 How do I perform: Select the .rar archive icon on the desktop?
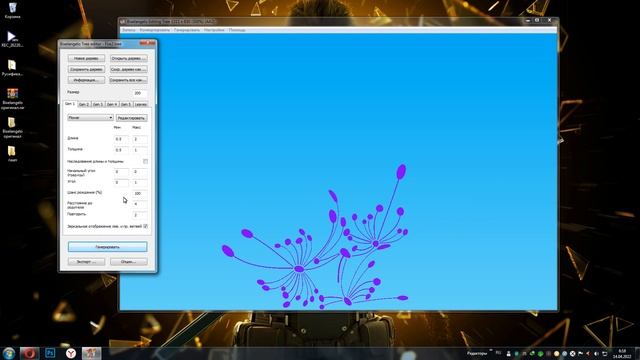(x=12, y=98)
